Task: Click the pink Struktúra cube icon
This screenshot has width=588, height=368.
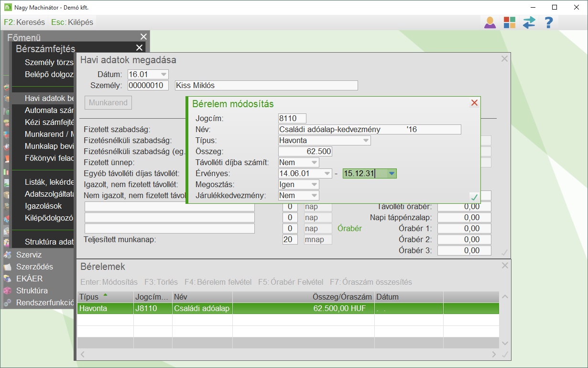Action: (x=7, y=290)
